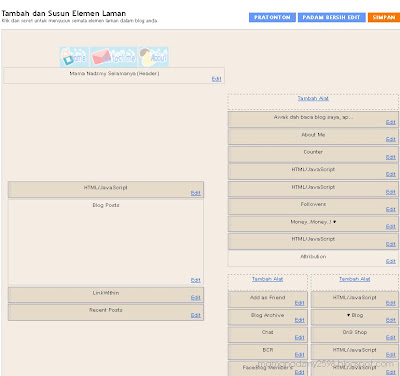The height and width of the screenshot is (376, 400).
Task: Edit the LinkWithin widget
Action: [196, 298]
